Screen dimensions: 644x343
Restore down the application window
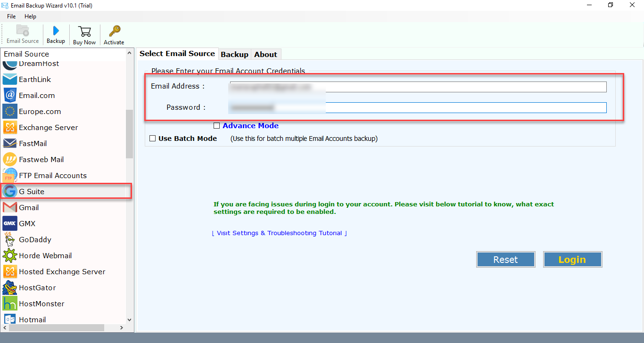pos(611,5)
